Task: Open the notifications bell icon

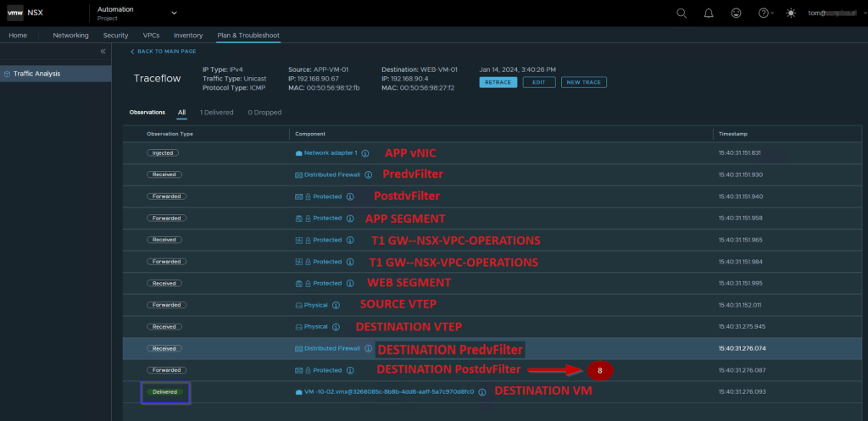Action: point(709,14)
